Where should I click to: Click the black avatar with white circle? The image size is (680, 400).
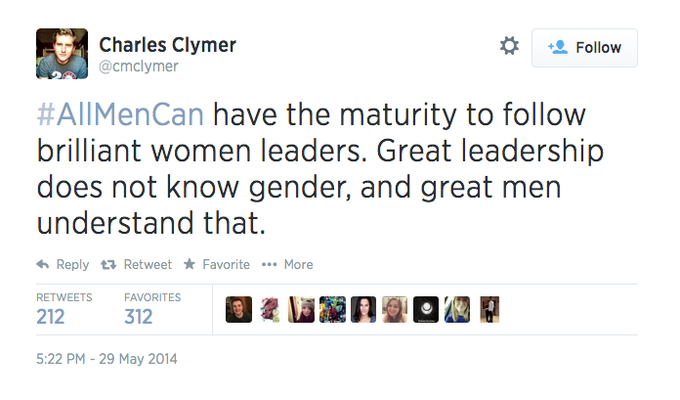[426, 309]
